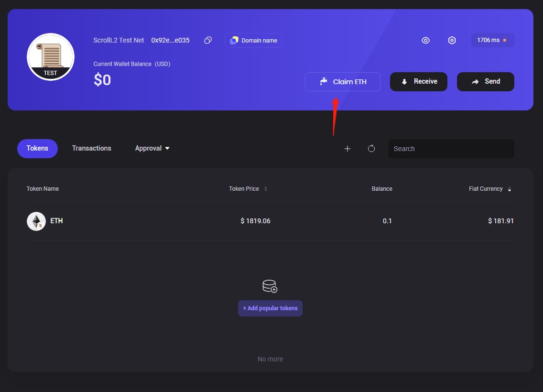543x392 pixels.
Task: Click the $0 wallet balance
Action: coord(102,80)
